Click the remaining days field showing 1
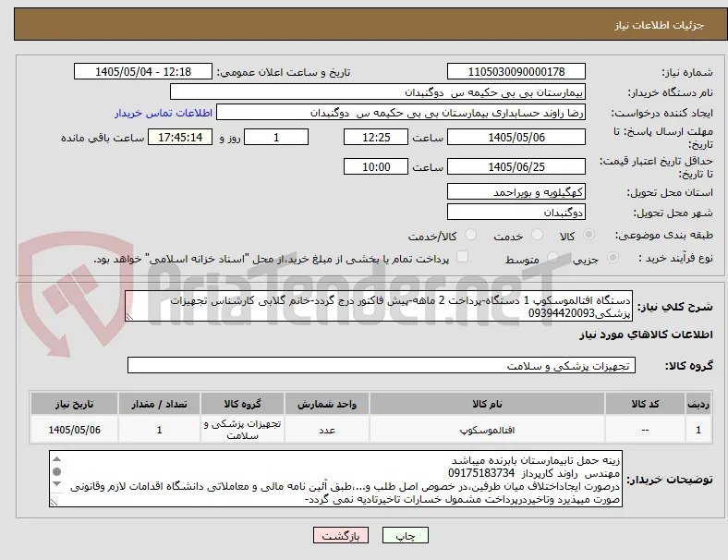728x560 pixels. click(276, 138)
